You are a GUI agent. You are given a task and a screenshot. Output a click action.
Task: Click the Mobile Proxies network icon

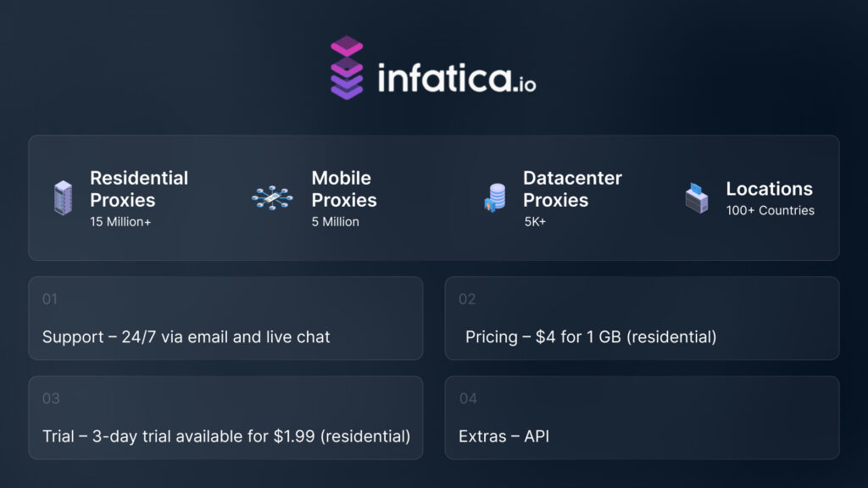(273, 197)
